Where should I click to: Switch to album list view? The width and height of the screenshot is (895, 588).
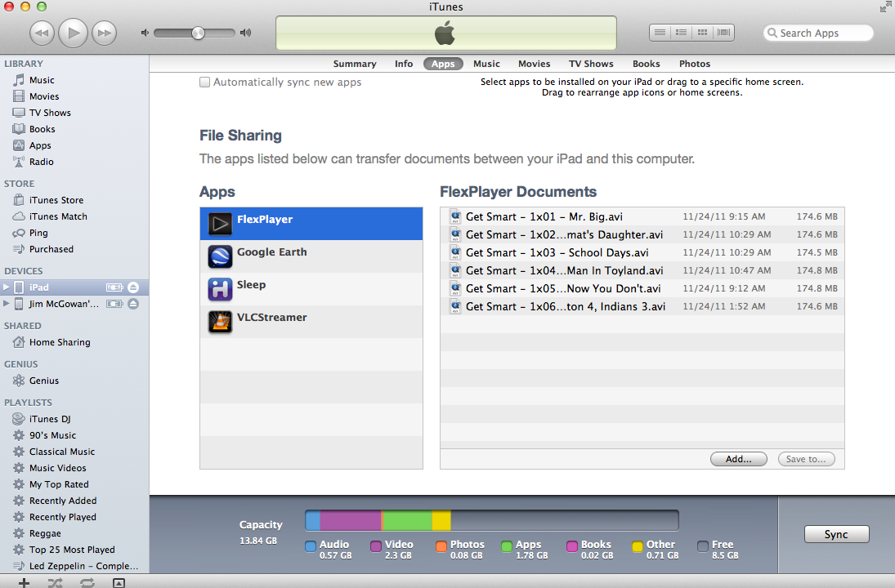click(681, 33)
